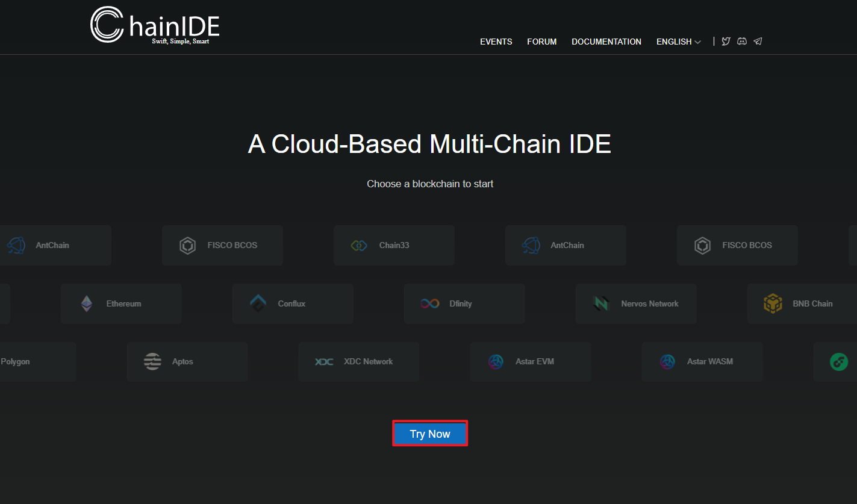Screen dimensions: 857x504
Task: Open the Telegram channel icon
Action: [x=758, y=42]
